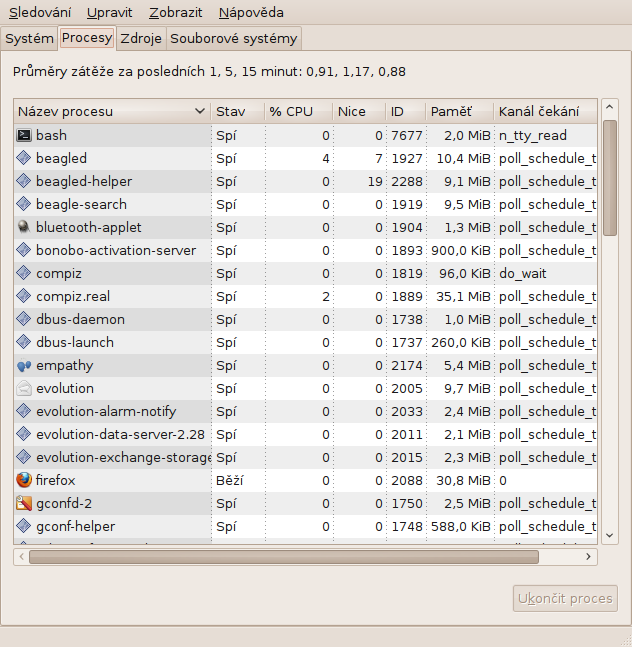Sort by Název procesu column header
This screenshot has width=632, height=647.
click(x=112, y=111)
